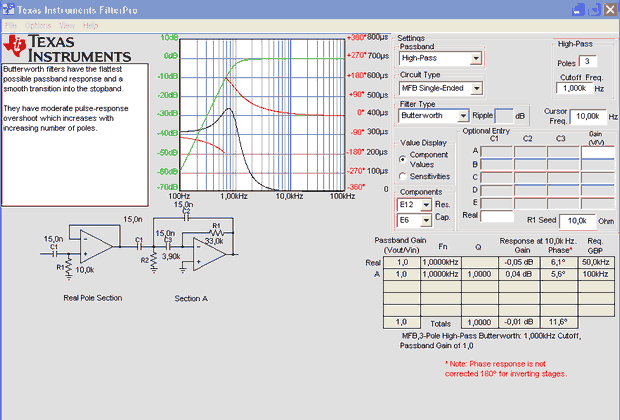Image resolution: width=620 pixels, height=420 pixels.
Task: Click the Poles input field
Action: [588, 62]
